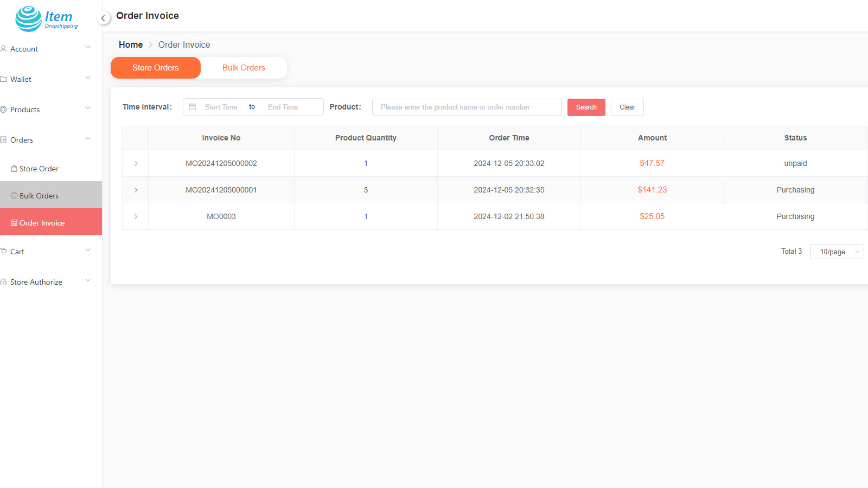Click the $47.57 amount
The width and height of the screenshot is (868, 488).
tap(652, 163)
